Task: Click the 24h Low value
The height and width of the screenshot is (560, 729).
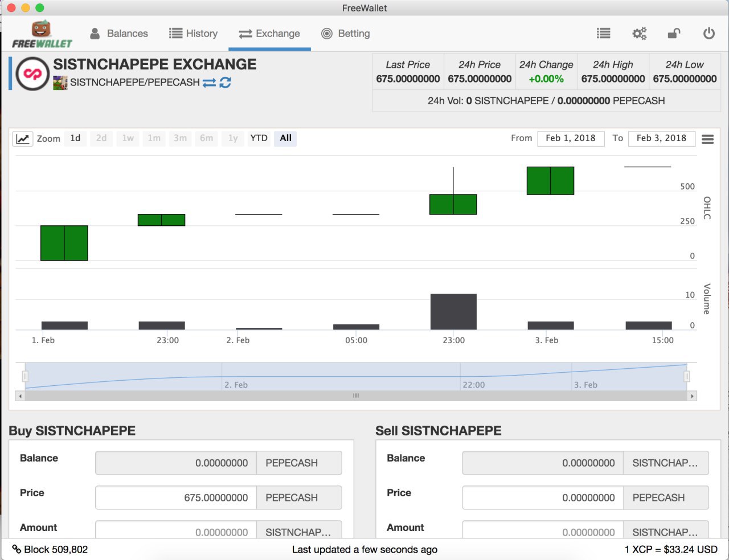Action: [x=685, y=79]
